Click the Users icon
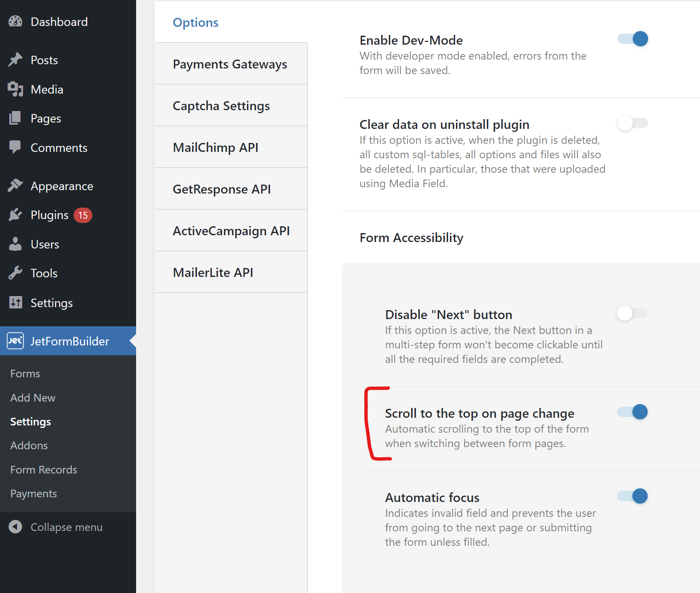 pos(15,244)
